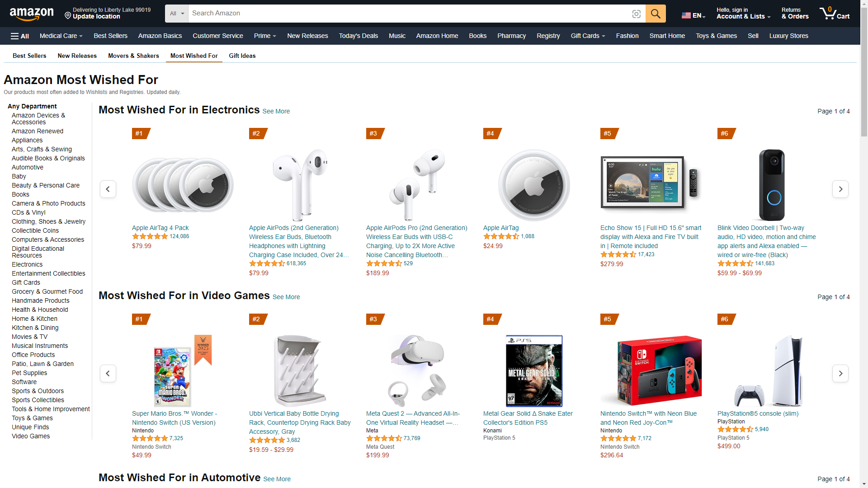Open the shopping cart
The width and height of the screenshot is (868, 488).
835,13
